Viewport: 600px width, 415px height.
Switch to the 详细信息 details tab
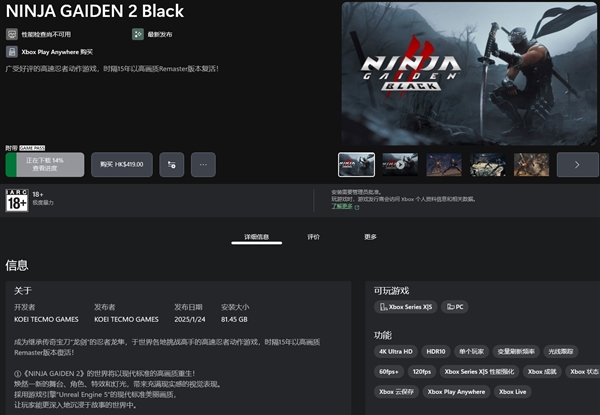(x=256, y=237)
